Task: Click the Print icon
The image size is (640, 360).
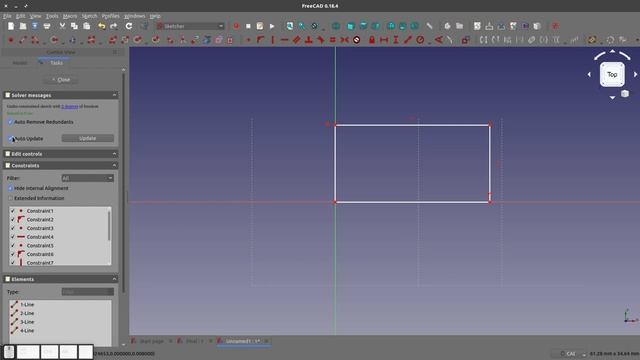Action: [x=47, y=26]
